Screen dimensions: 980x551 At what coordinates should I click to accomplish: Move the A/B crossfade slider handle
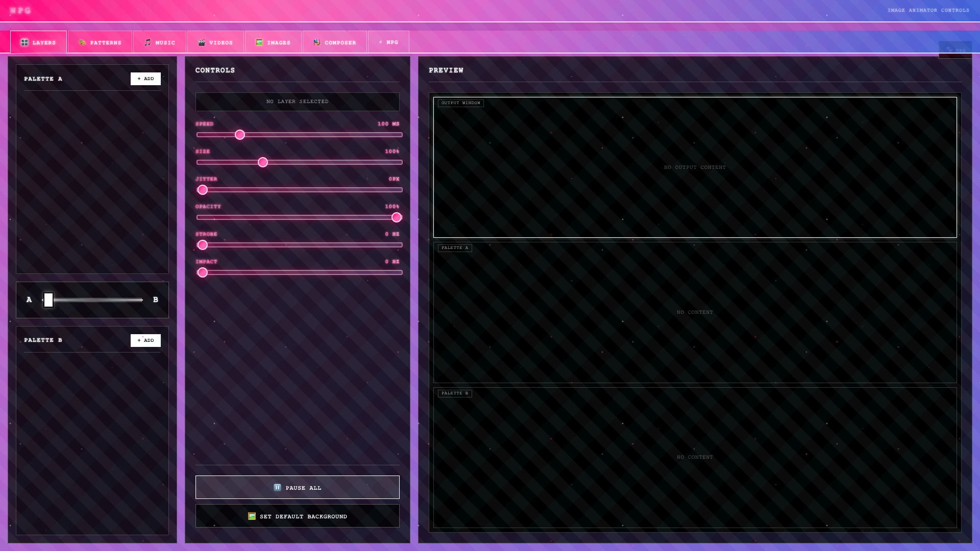[x=48, y=300]
